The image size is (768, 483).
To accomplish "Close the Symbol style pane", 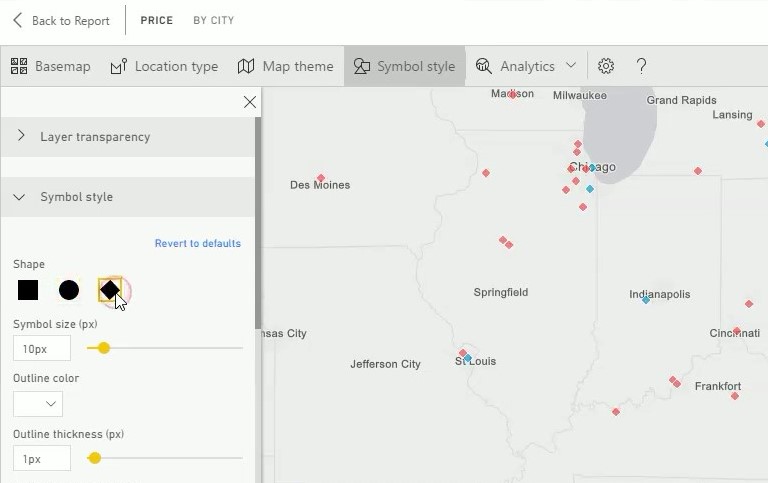I will click(250, 102).
